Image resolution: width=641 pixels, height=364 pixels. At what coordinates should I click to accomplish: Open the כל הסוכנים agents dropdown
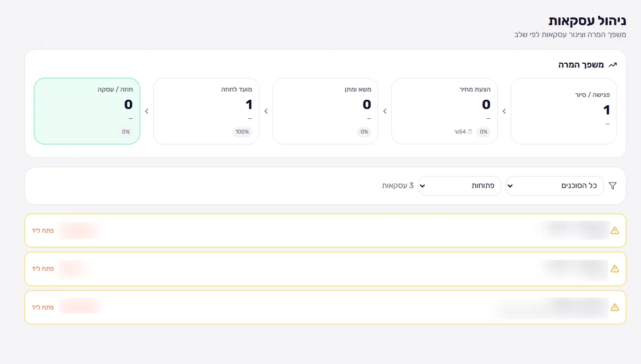(x=555, y=186)
